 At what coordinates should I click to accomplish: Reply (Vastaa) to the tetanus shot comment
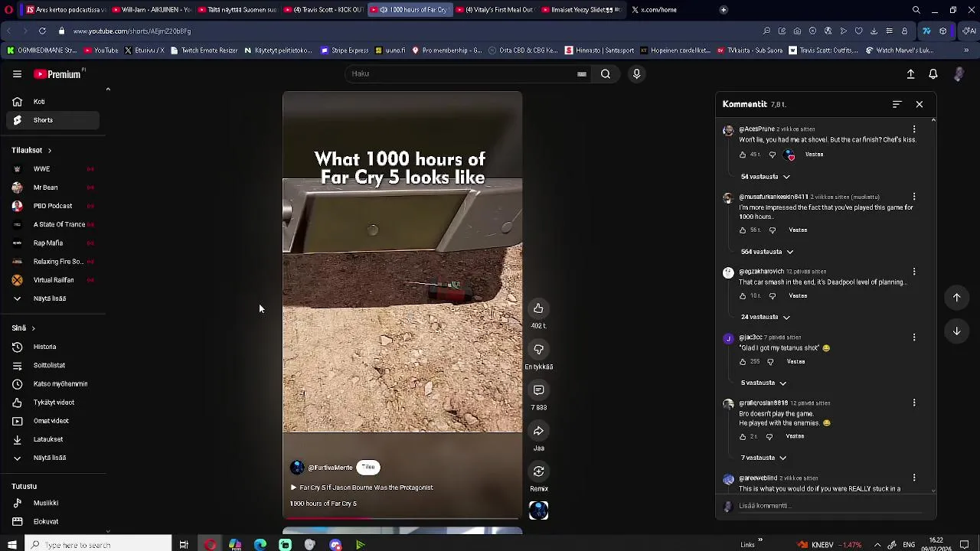click(795, 362)
